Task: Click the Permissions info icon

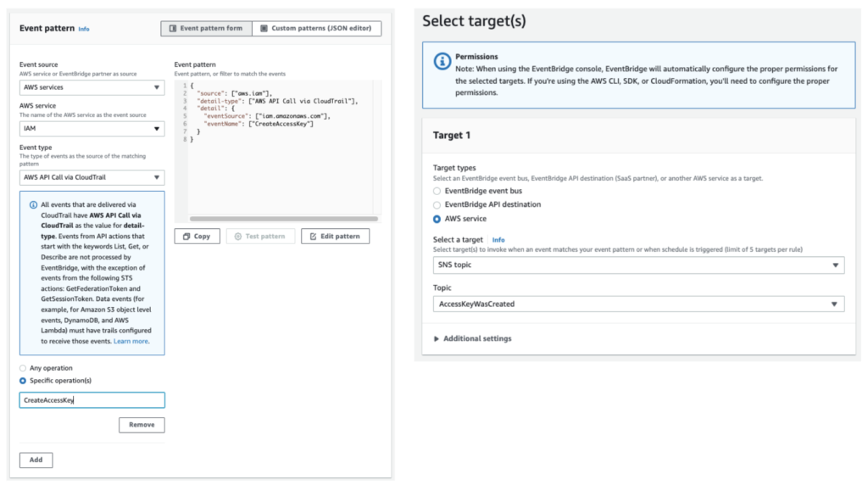Action: click(x=442, y=61)
